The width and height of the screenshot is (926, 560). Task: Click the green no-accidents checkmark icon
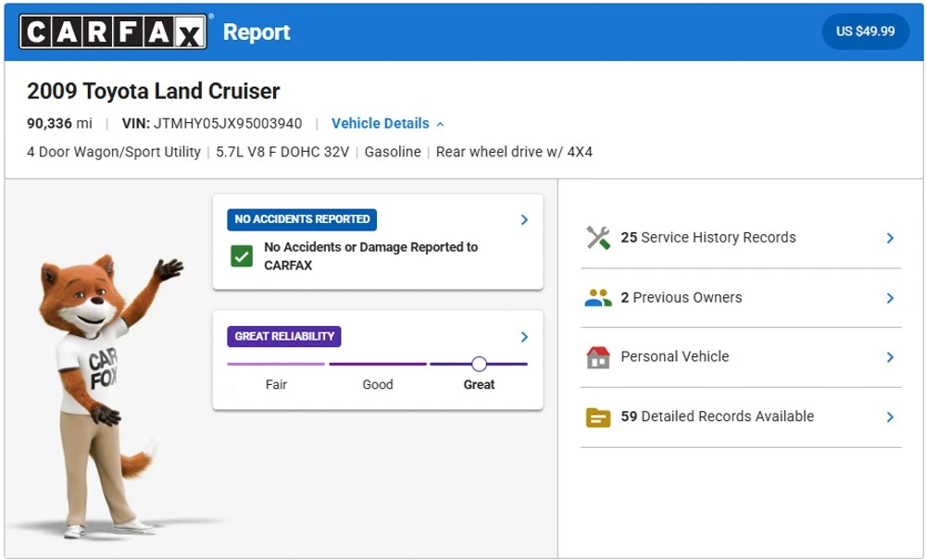(242, 256)
